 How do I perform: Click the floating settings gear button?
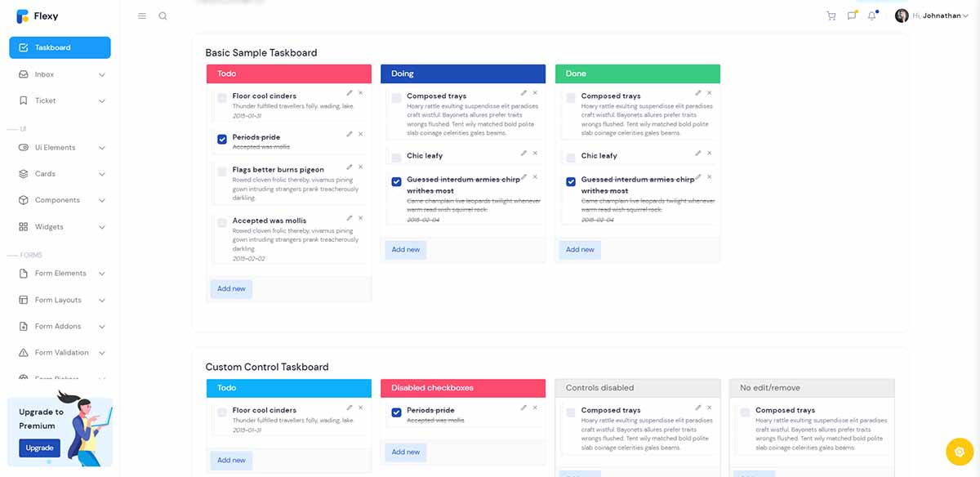[960, 451]
